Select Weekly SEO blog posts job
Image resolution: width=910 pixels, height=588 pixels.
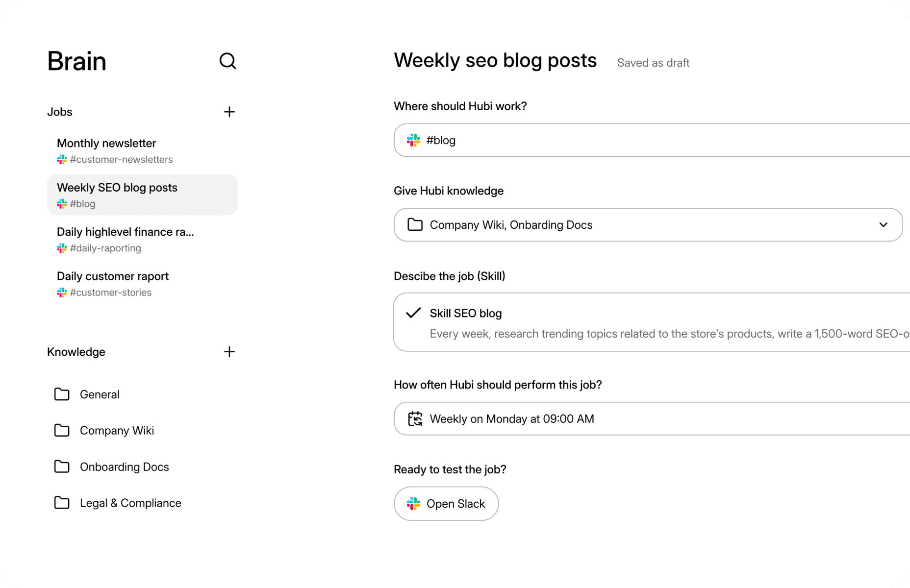click(142, 195)
